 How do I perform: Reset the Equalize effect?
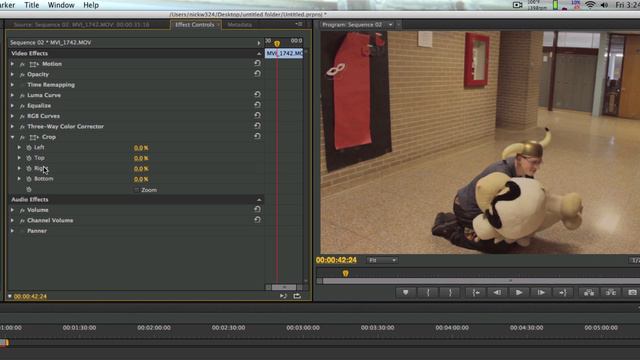tap(257, 105)
